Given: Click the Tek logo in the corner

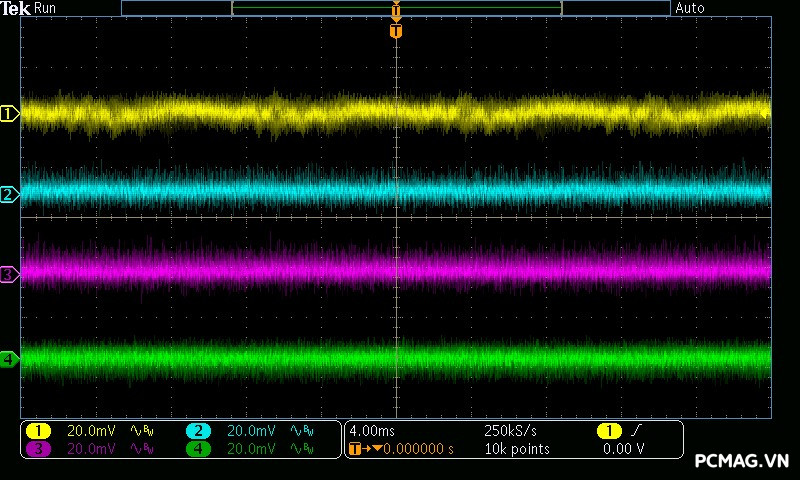Looking at the screenshot, I should [x=17, y=8].
